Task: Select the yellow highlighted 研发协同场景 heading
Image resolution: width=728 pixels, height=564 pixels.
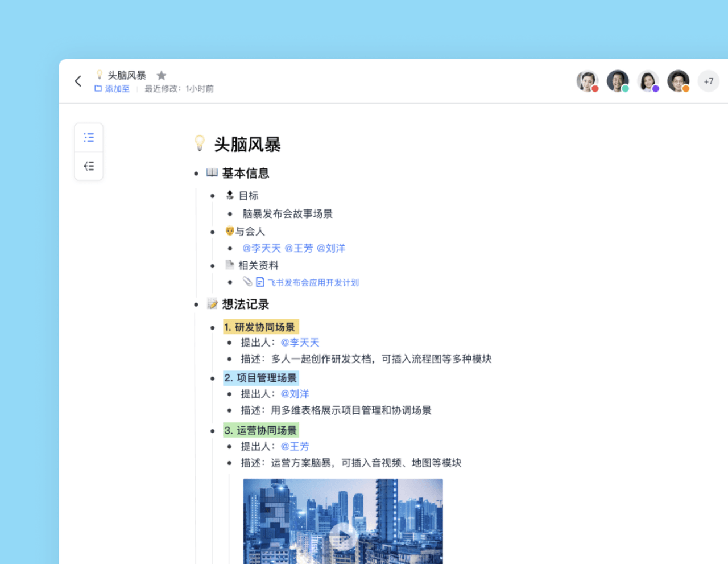Action: (x=260, y=327)
